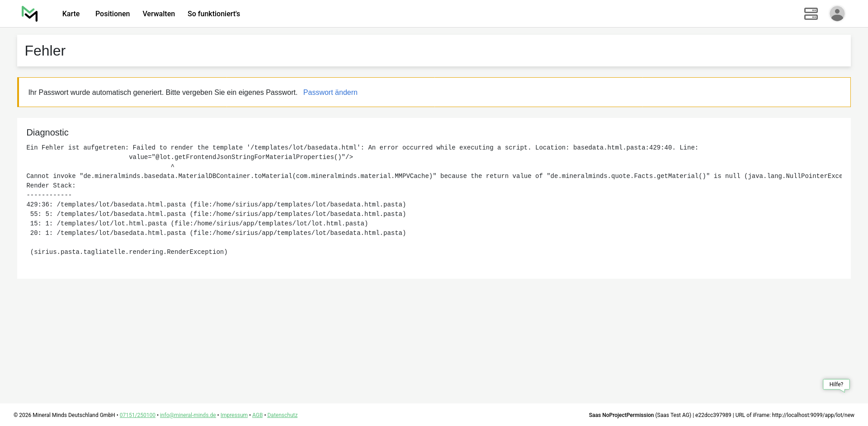Open the AGB footer link
This screenshot has height=426, width=868.
coord(257,415)
